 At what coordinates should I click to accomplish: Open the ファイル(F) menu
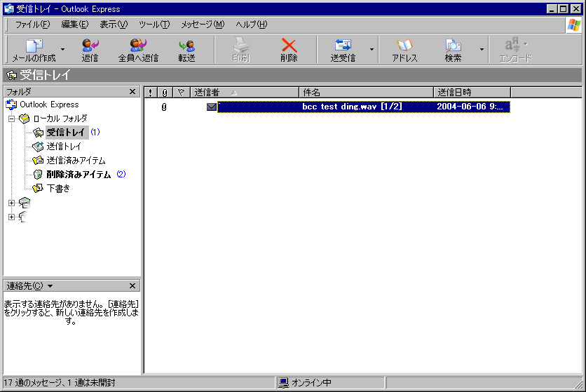coord(32,25)
